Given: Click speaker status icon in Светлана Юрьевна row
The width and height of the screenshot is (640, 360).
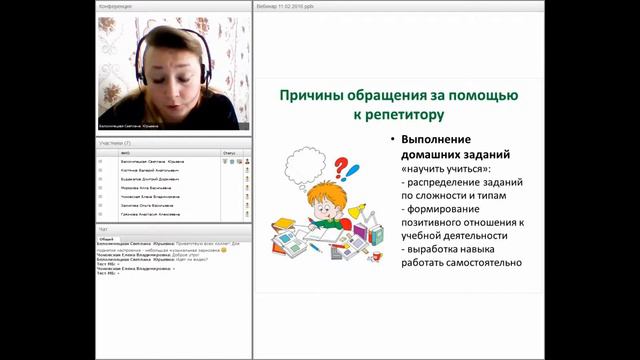Looking at the screenshot, I should [x=232, y=162].
